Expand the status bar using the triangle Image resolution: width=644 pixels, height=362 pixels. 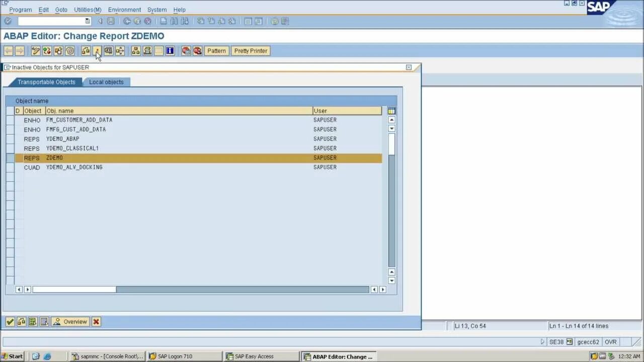pos(542,342)
